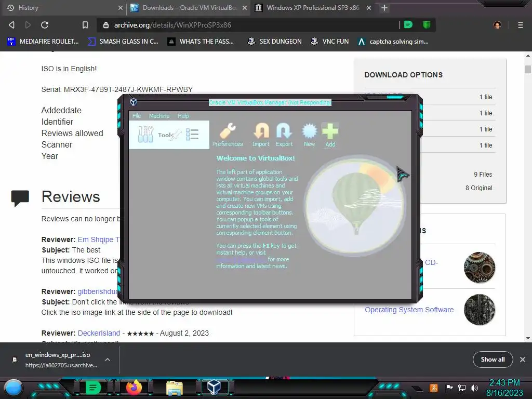Click the pin icon beside Tools
The image size is (532, 399).
click(x=176, y=135)
